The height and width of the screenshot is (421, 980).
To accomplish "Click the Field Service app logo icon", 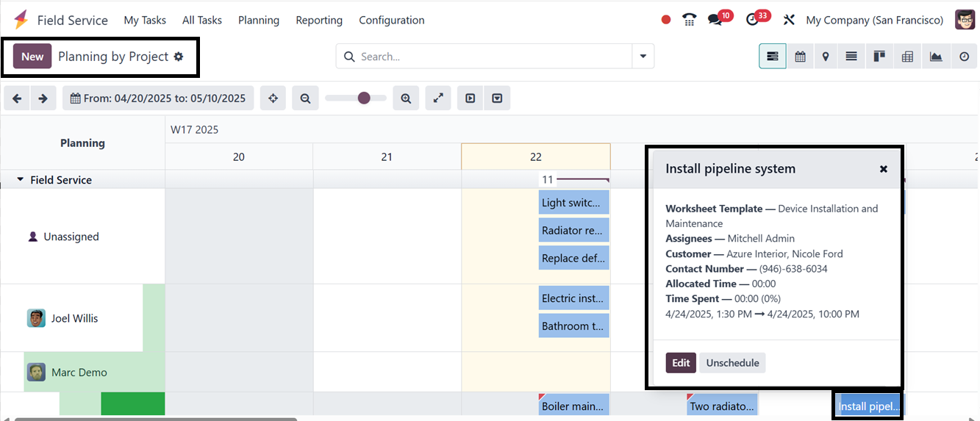I will (x=21, y=20).
